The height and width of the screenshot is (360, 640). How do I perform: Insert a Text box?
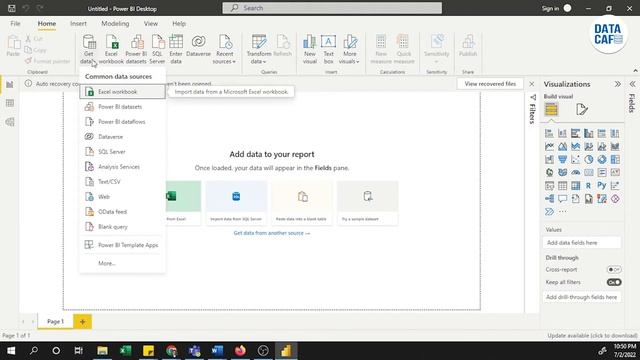(x=328, y=49)
